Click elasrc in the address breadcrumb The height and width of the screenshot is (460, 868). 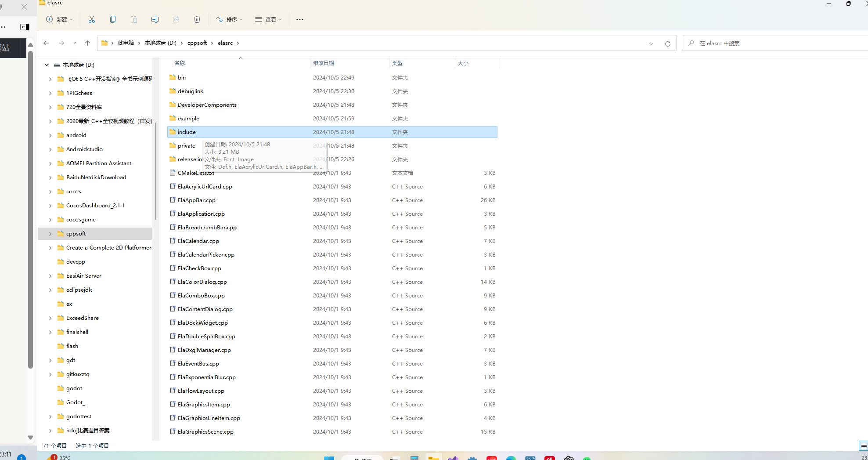click(x=225, y=43)
